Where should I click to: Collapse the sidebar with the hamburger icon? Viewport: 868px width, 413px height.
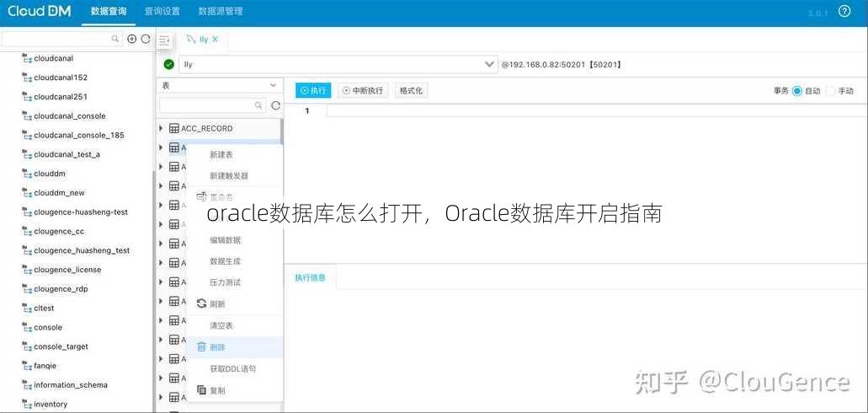[x=164, y=40]
